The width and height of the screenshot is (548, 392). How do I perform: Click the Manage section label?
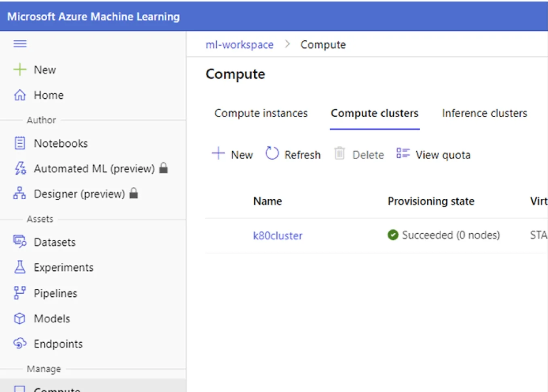44,369
